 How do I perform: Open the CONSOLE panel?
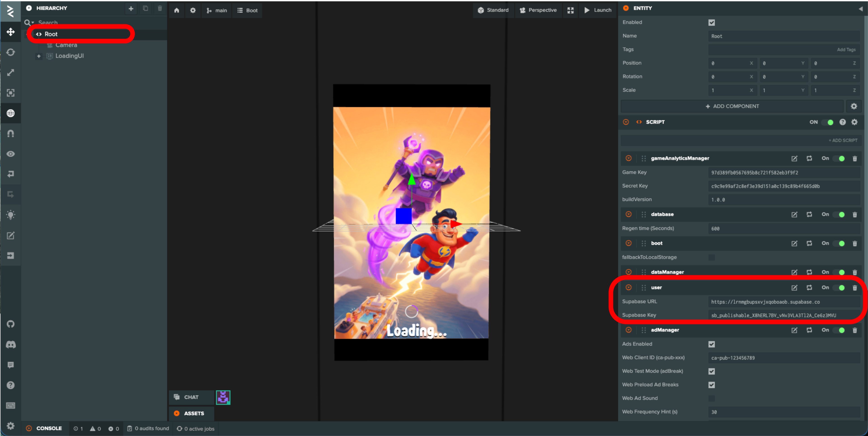[x=45, y=429]
